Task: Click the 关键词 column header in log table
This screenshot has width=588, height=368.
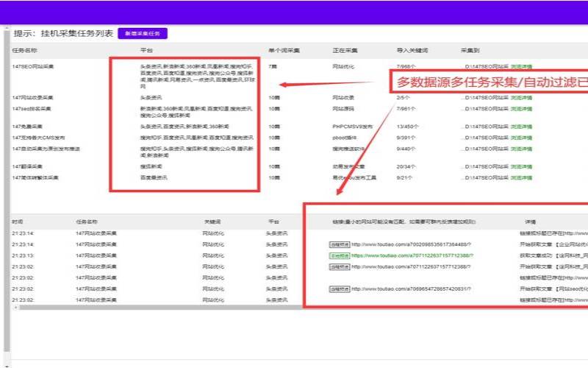Action: click(x=212, y=222)
